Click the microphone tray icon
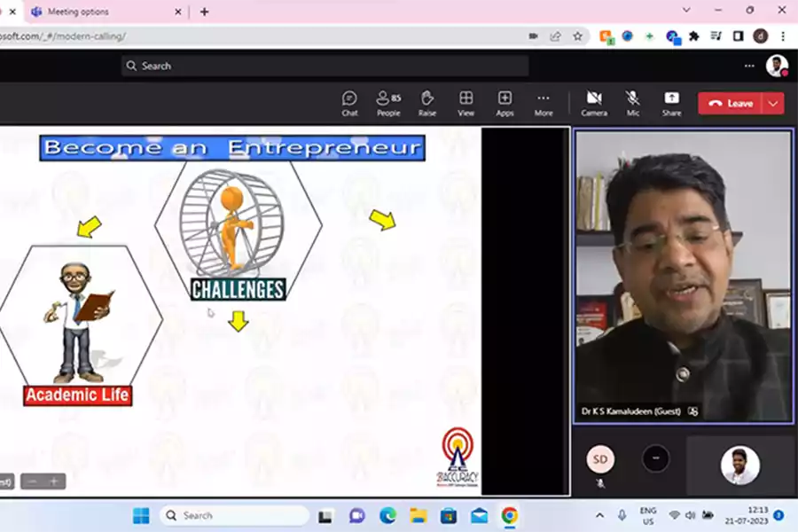The image size is (798, 532). pyautogui.click(x=622, y=516)
